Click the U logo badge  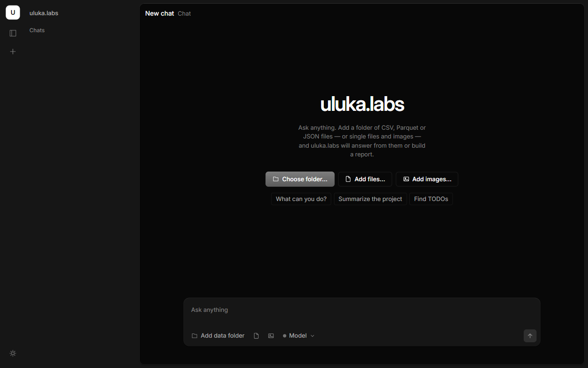(x=13, y=12)
